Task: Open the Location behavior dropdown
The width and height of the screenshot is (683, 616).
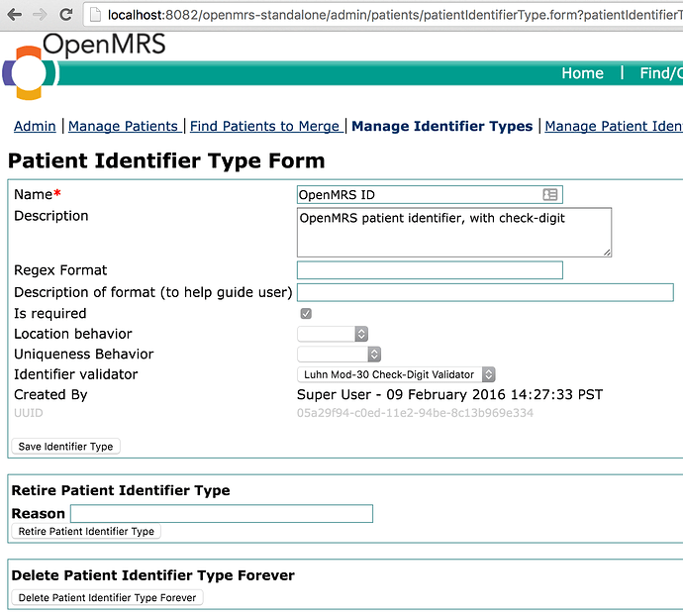Action: (x=333, y=334)
